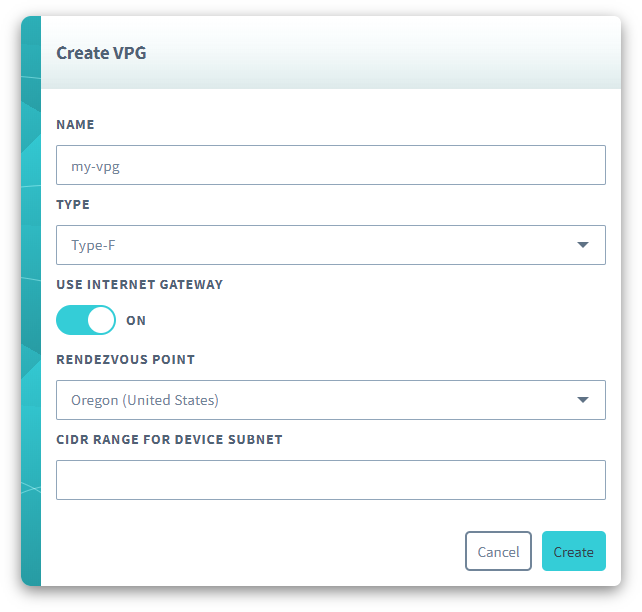
Task: Click the arrow icon of Rendezvous Point dropdown
Action: click(583, 400)
